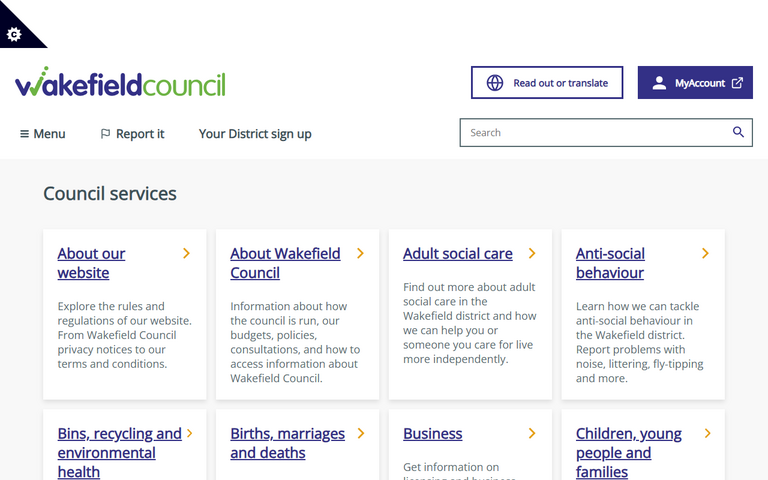Click the search magnifier icon

(x=738, y=132)
